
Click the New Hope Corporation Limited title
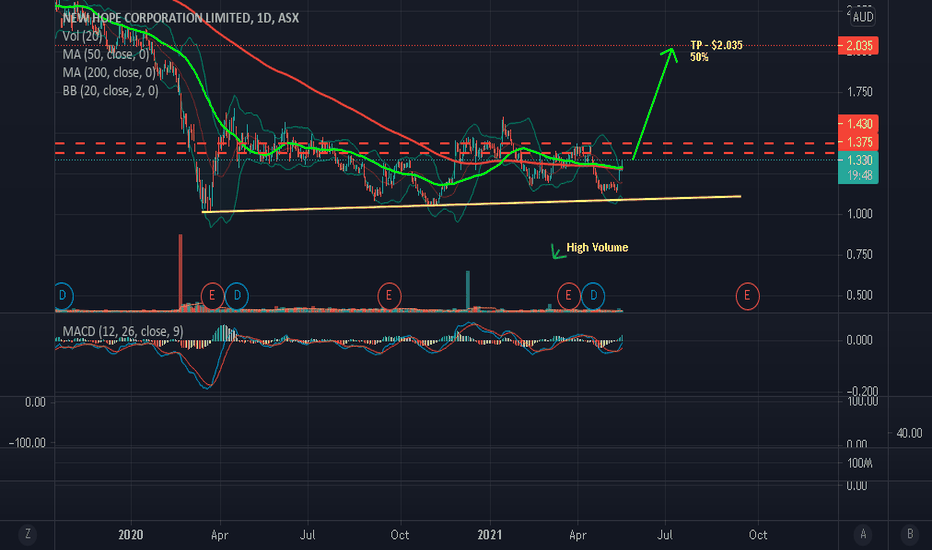point(181,18)
